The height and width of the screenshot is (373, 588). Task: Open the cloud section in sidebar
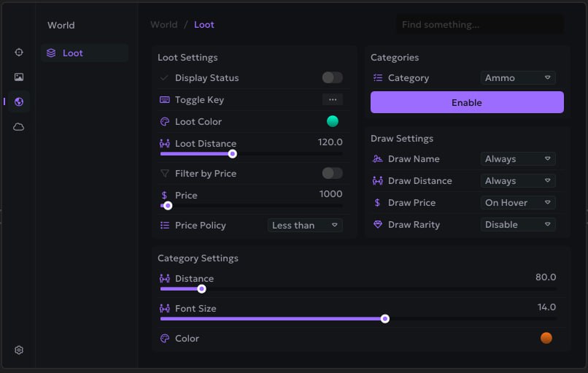19,127
